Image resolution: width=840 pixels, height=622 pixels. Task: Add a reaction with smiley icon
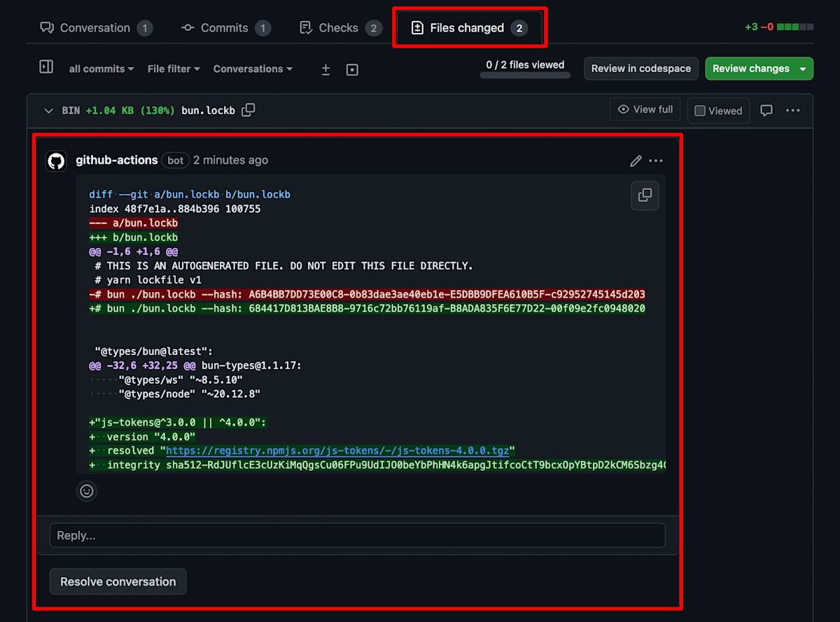pos(87,491)
